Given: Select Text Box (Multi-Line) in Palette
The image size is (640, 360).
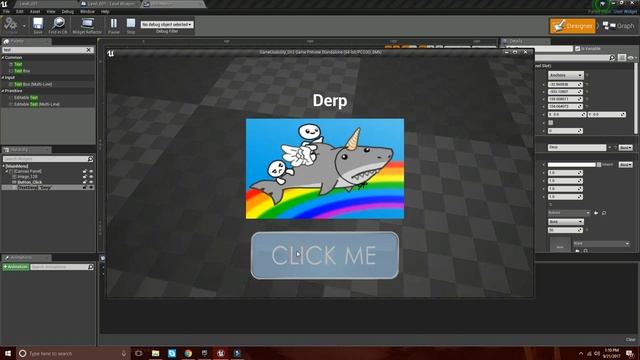Looking at the screenshot, I should pyautogui.click(x=33, y=84).
